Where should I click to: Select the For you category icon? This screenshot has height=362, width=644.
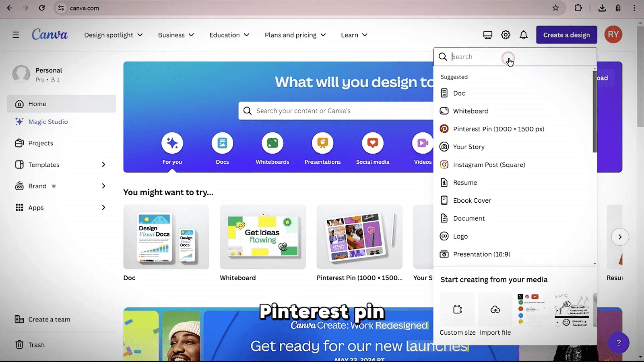(172, 143)
